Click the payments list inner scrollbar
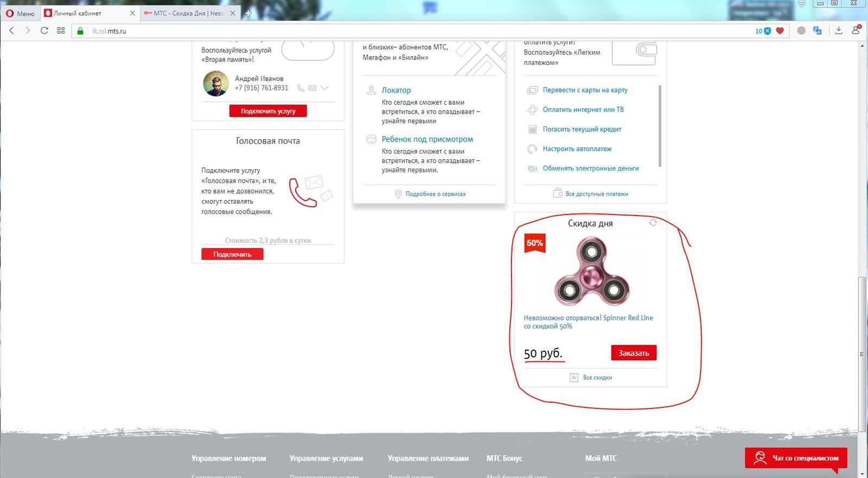Screen dimensions: 868x478 coord(660,126)
